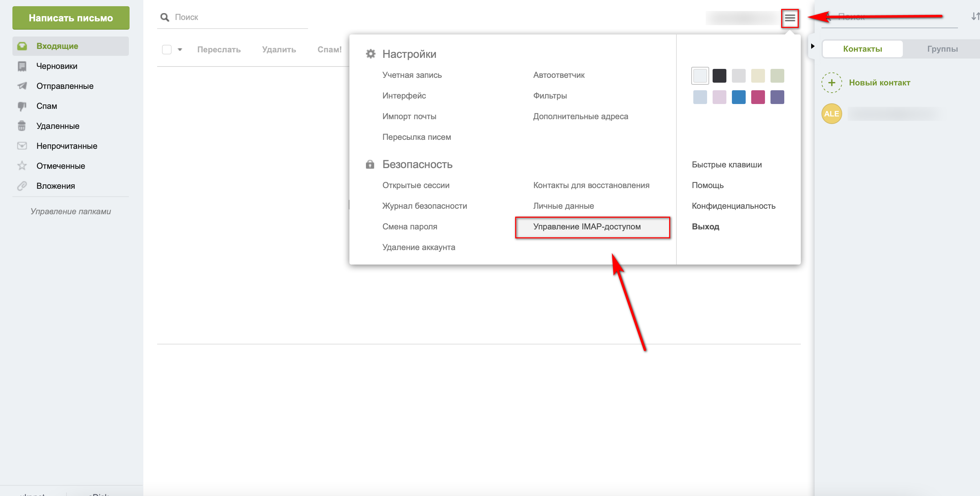Select the beige theme swatch

coord(757,76)
